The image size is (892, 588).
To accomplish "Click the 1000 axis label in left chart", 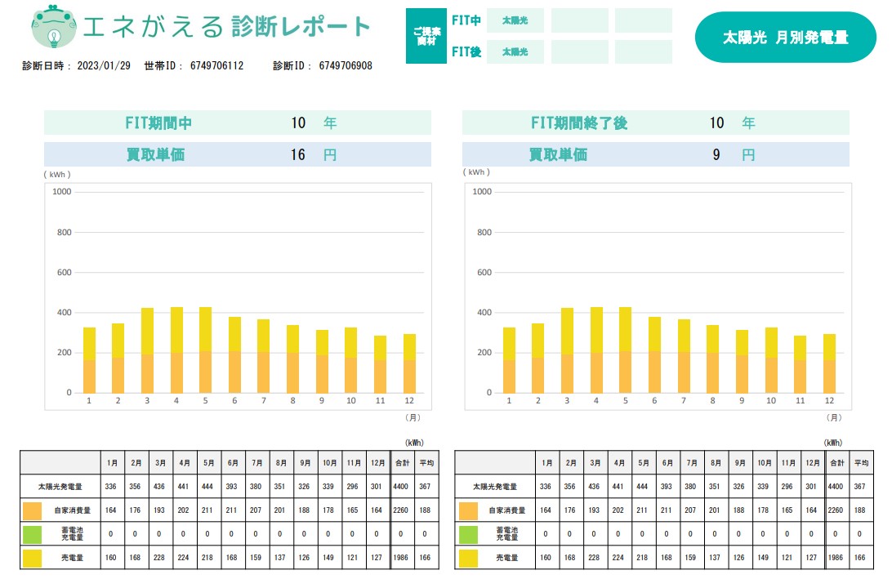I will [x=62, y=192].
